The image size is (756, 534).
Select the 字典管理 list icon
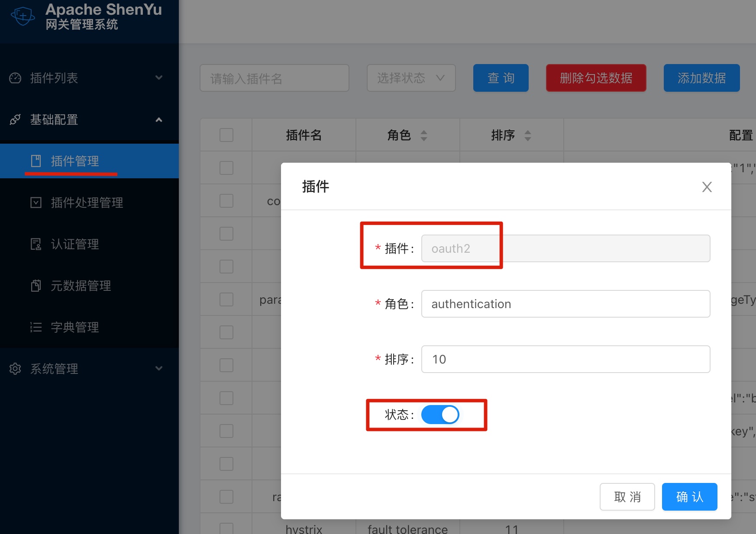click(36, 327)
